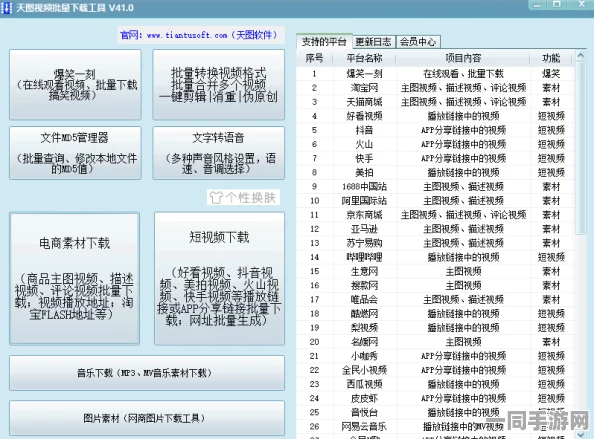The height and width of the screenshot is (439, 594).
Task: Select the 京东商城 platform row
Action: [435, 215]
